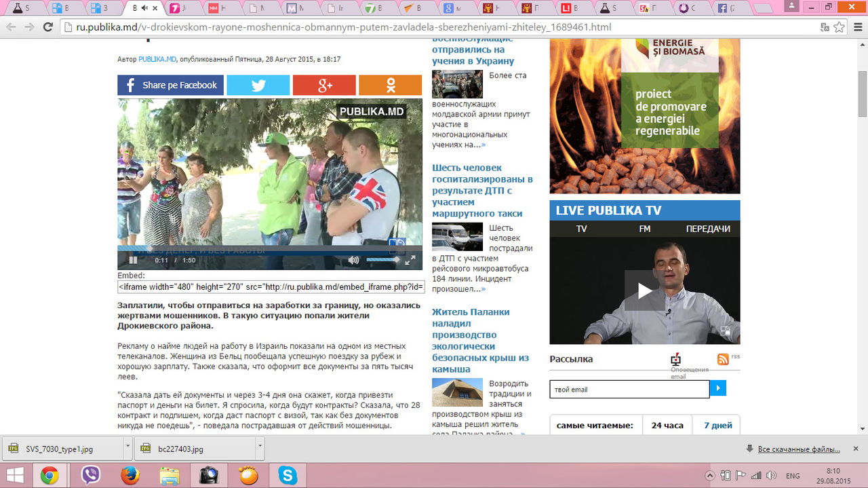The height and width of the screenshot is (488, 868).
Task: Switch the video to fullscreen
Action: (410, 260)
